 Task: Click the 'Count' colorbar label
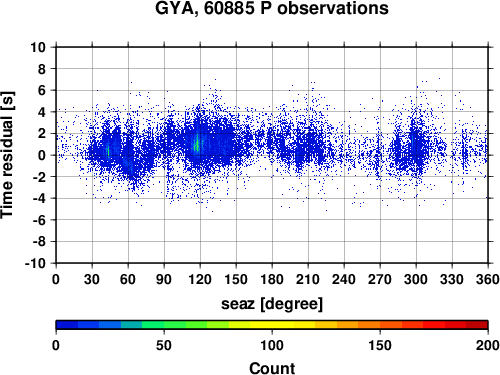tap(272, 368)
